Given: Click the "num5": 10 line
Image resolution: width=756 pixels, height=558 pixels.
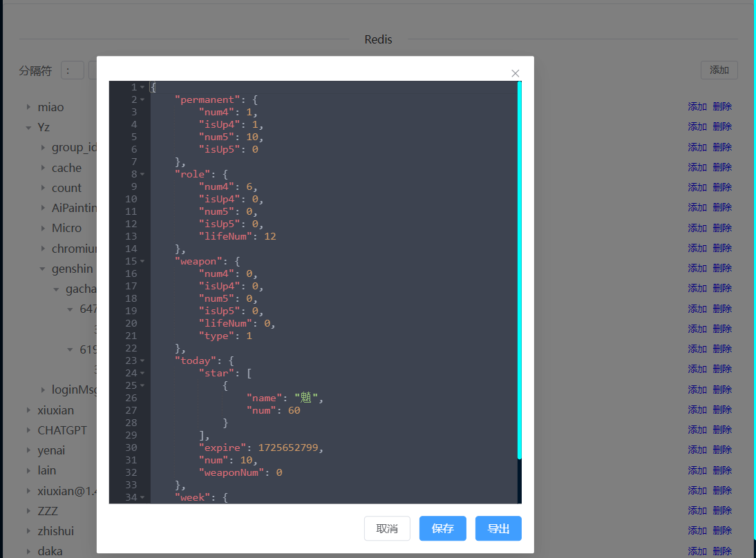Looking at the screenshot, I should pos(231,137).
